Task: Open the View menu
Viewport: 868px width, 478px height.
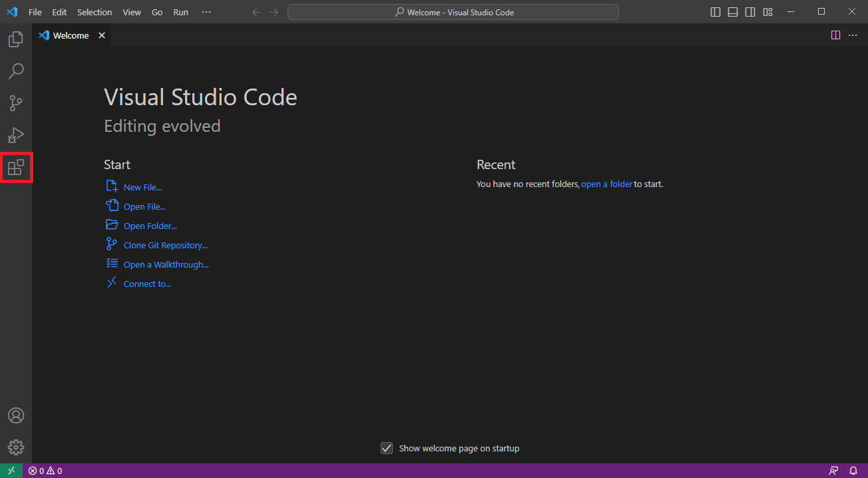Action: (x=132, y=12)
